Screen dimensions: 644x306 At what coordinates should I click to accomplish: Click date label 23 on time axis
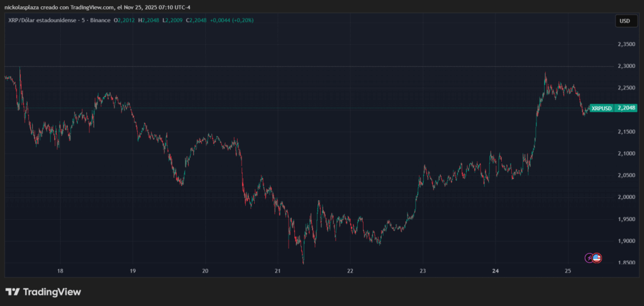pyautogui.click(x=423, y=271)
